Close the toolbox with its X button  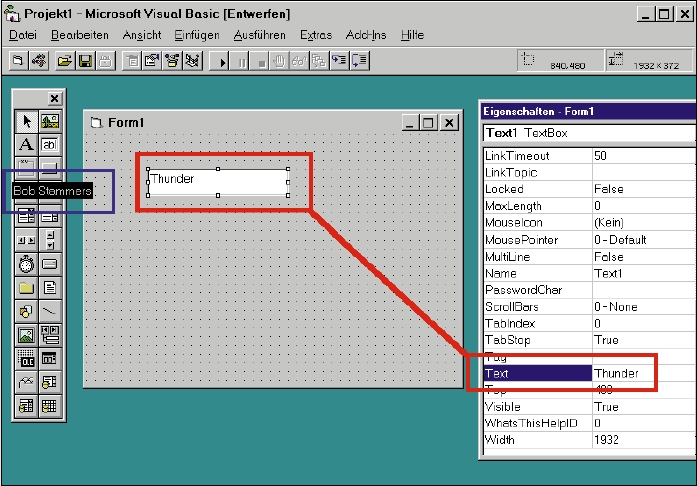point(54,98)
